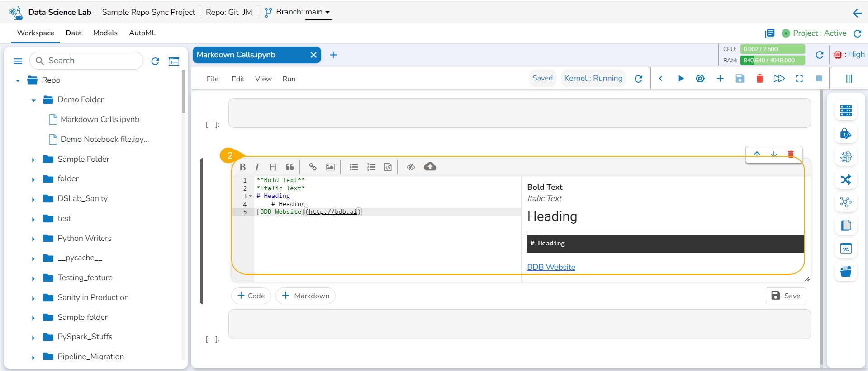Open the Branch main dropdown
The image size is (868, 371).
point(318,12)
